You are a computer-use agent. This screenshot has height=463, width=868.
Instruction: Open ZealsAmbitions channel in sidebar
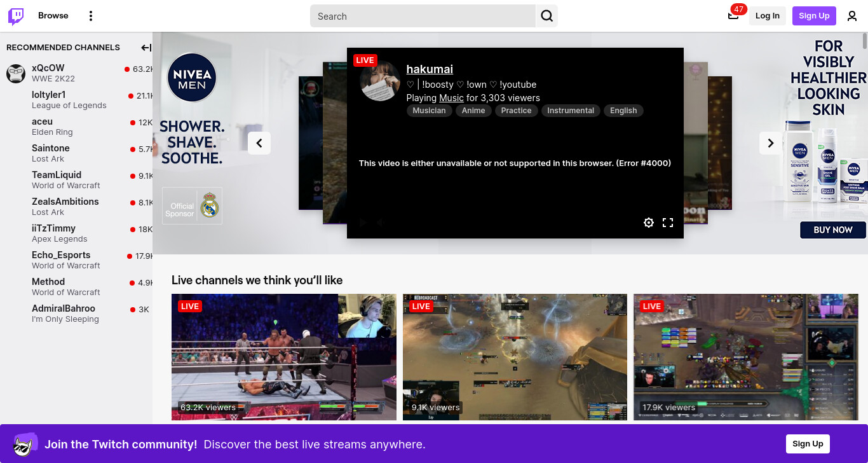(76, 207)
